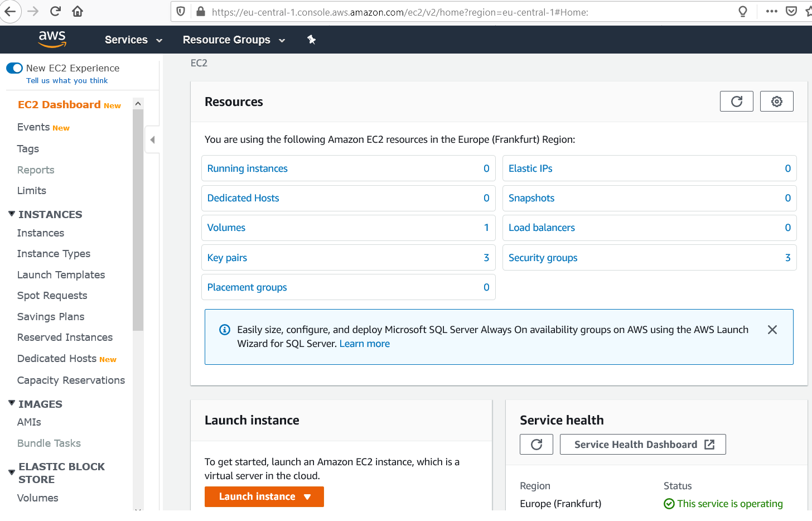Screen dimensions: 812x521
Task: Open Bundle Tasks in sidebar
Action: [49, 443]
